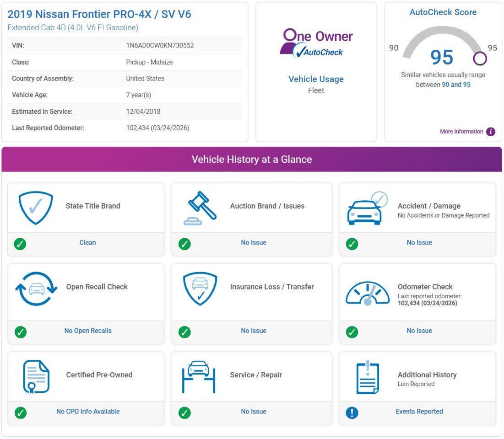Open the No Open Recalls link

[x=88, y=331]
